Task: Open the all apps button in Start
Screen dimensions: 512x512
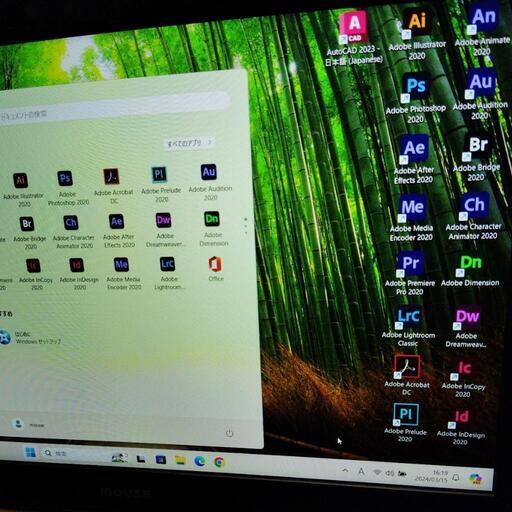Action: pyautogui.click(x=189, y=143)
